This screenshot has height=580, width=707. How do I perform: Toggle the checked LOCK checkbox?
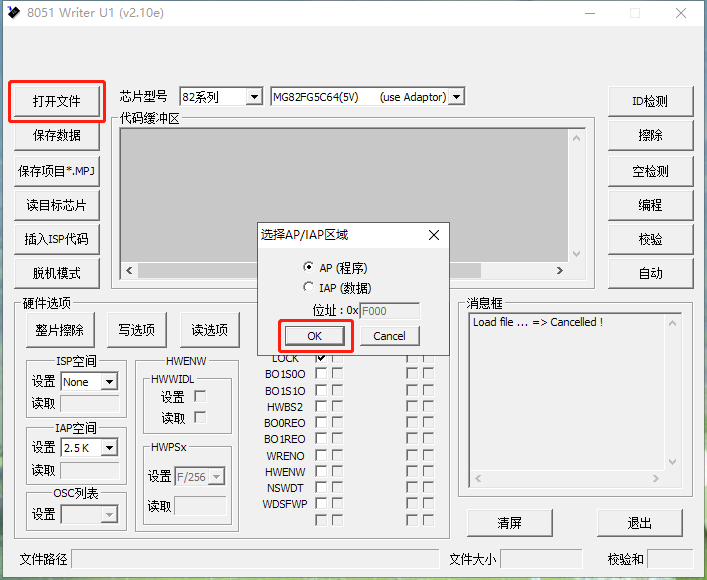tap(321, 359)
